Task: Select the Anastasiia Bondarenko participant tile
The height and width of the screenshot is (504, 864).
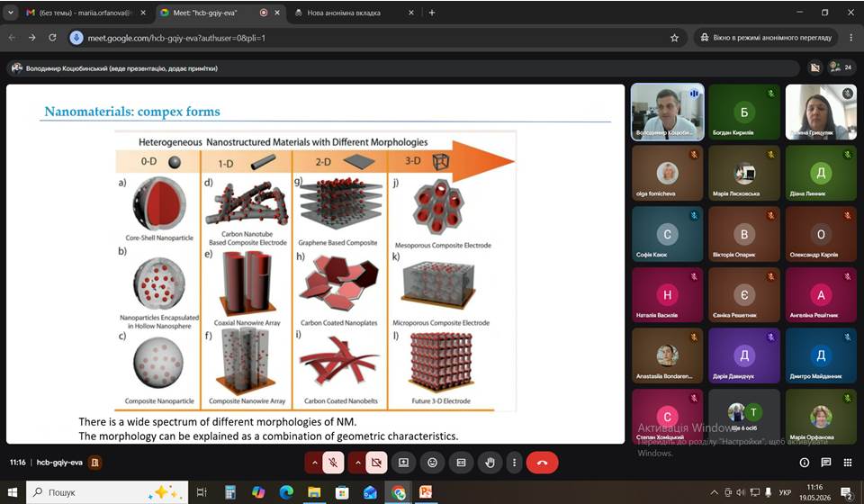Action: click(x=667, y=355)
